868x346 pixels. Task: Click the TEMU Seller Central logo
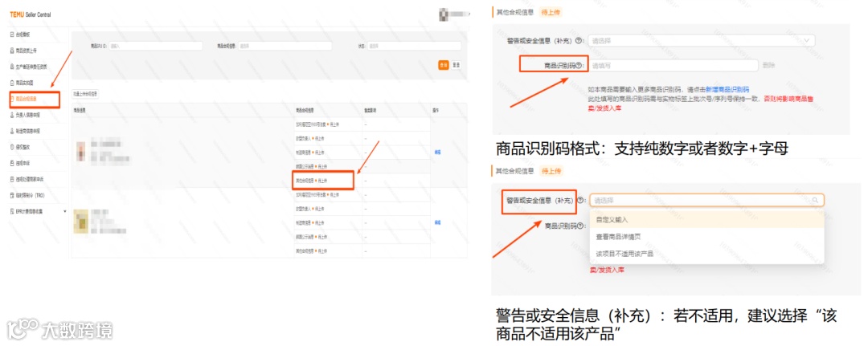[x=30, y=14]
